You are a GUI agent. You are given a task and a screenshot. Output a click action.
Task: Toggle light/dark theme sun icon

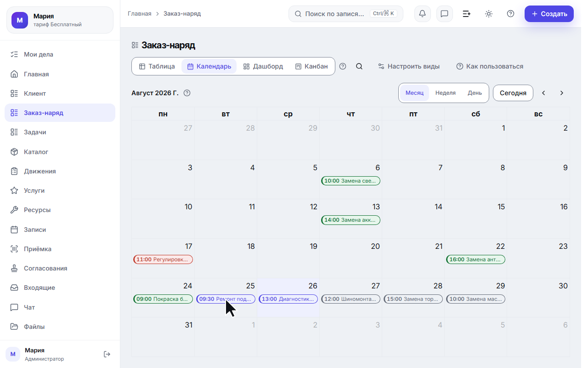[488, 14]
